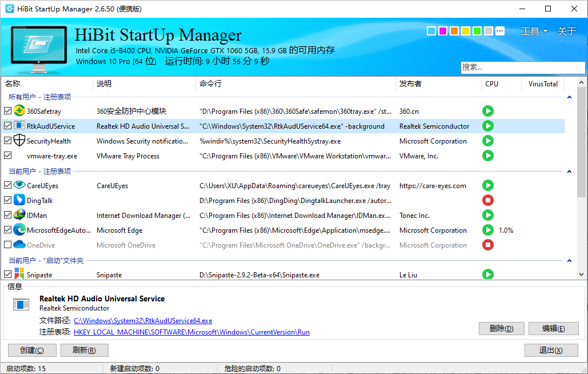The image size is (588, 374).
Task: Click the red status icon next to DingTalk
Action: pos(487,200)
